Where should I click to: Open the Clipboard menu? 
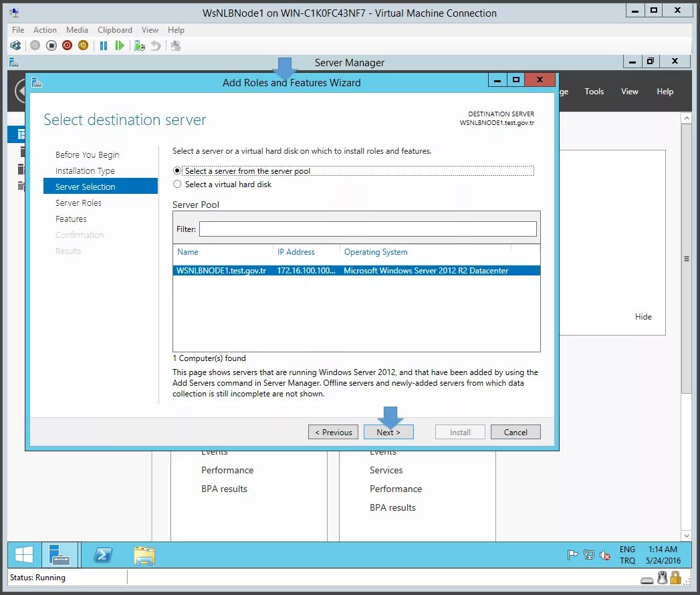(x=115, y=30)
